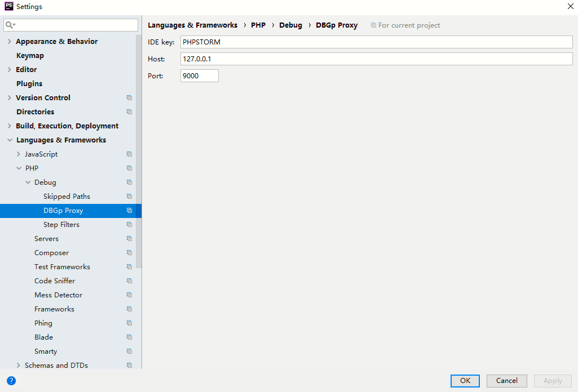Confirm settings with OK button
Image resolution: width=578 pixels, height=392 pixels.
coord(465,381)
